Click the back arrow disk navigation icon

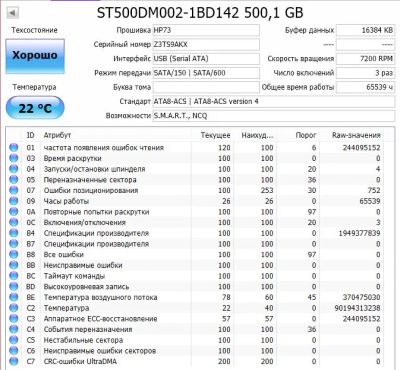12,13
